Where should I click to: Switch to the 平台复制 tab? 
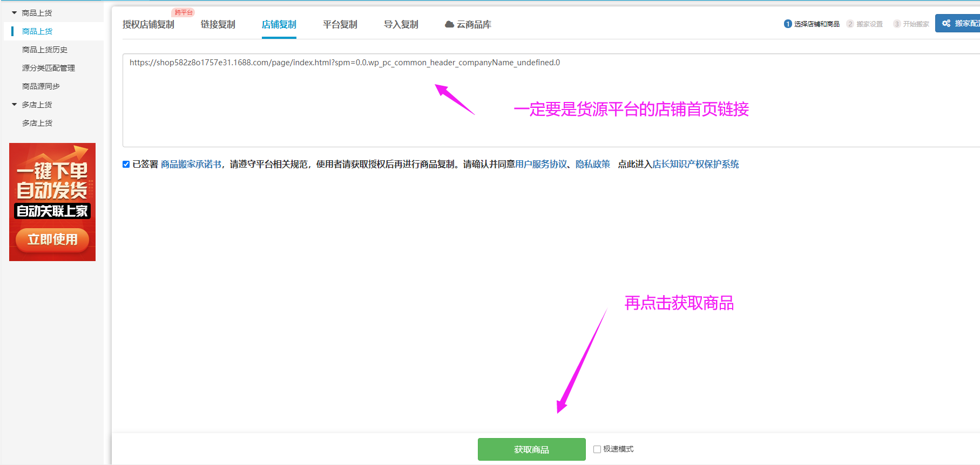[x=340, y=25]
